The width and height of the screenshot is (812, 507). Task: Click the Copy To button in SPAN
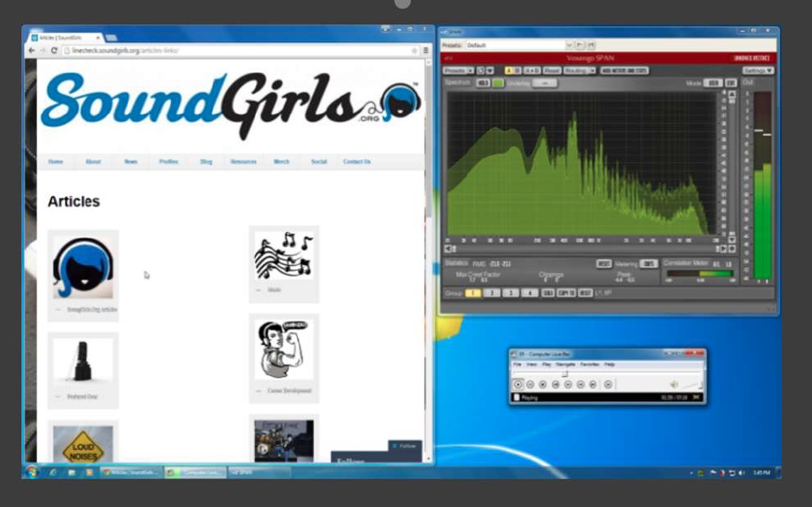coord(569,294)
